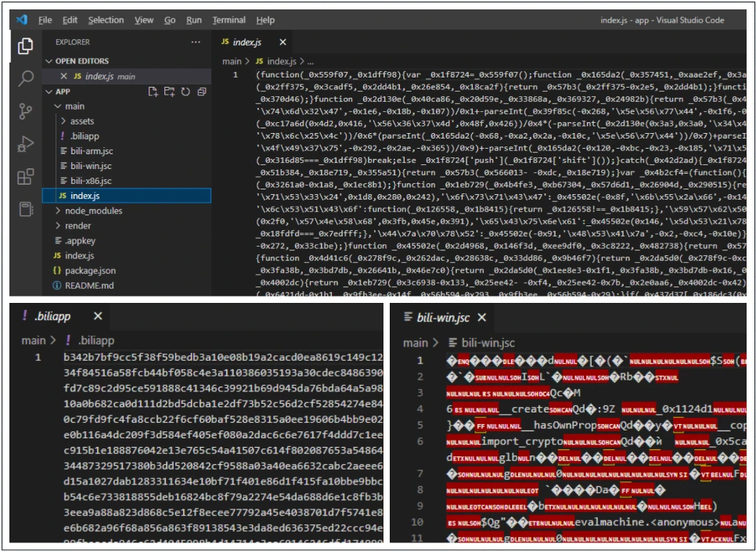The height and width of the screenshot is (551, 756).
Task: Click the last activity bar icon below Extensions
Action: (25, 209)
